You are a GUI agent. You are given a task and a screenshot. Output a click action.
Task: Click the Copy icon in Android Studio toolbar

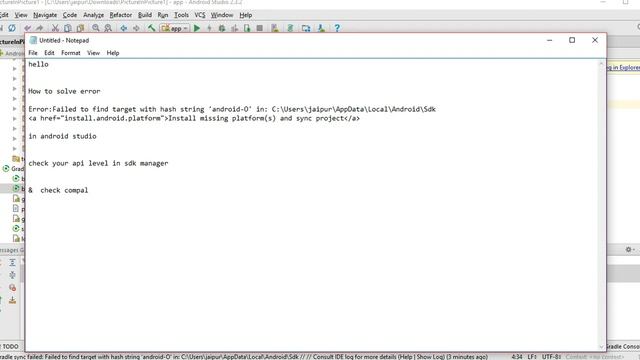[x=68, y=28]
